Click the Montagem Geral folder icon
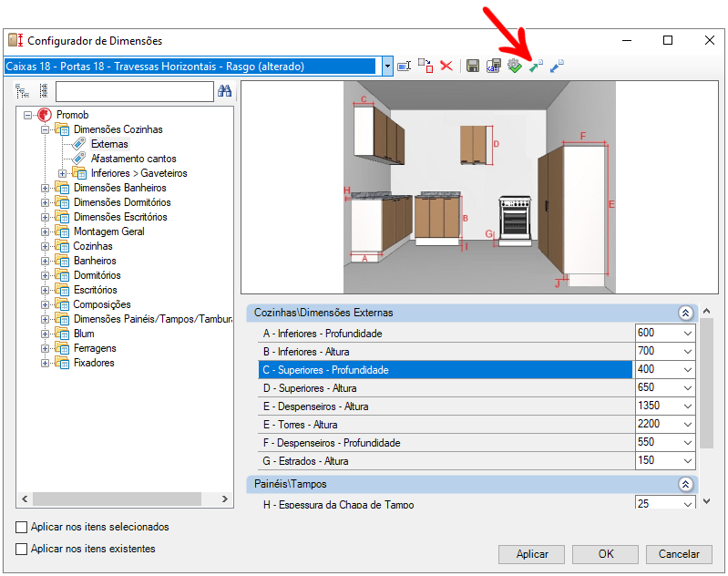Screen dimensions: 728x576 coord(62,231)
